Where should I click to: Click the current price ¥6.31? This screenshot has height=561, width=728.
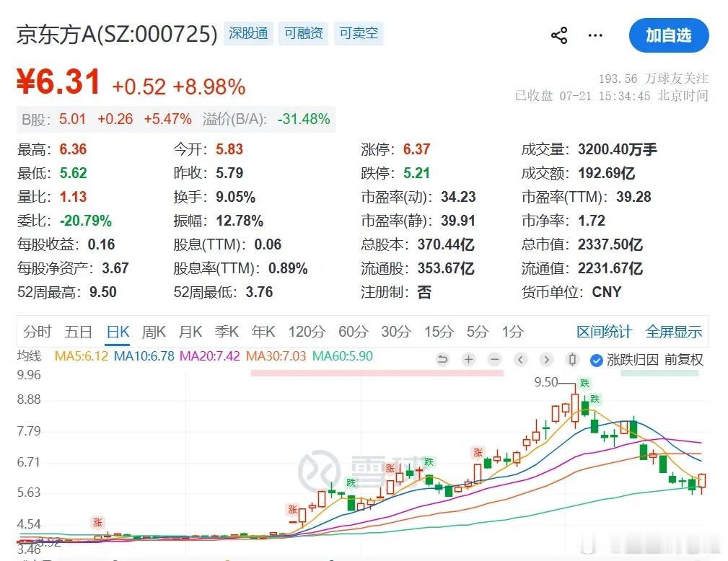pos(58,81)
